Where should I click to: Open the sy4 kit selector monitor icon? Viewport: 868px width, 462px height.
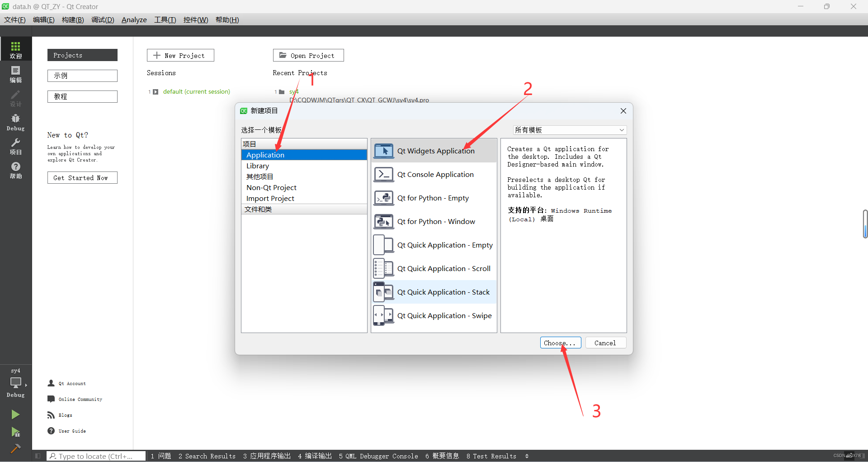point(16,382)
